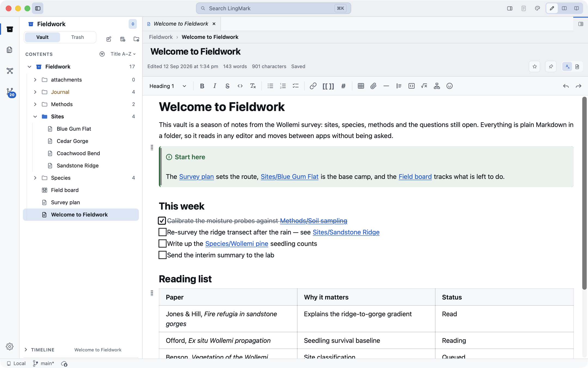Toggle rich text editor mode
The image size is (588, 368).
(567, 67)
